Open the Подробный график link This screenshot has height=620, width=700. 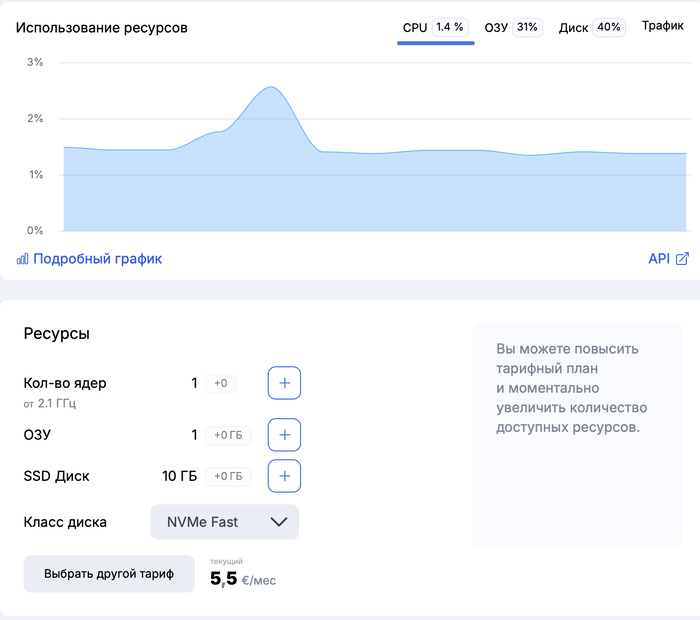(x=97, y=259)
